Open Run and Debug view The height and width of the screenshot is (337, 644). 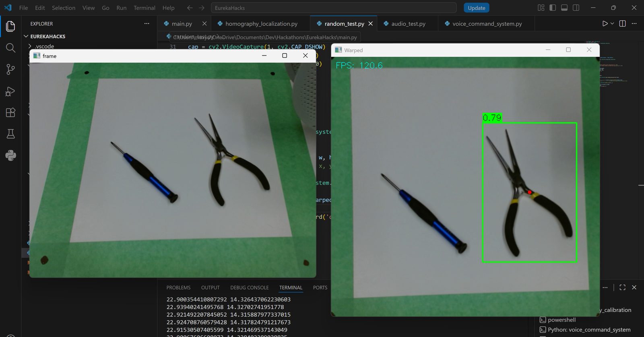(x=10, y=91)
